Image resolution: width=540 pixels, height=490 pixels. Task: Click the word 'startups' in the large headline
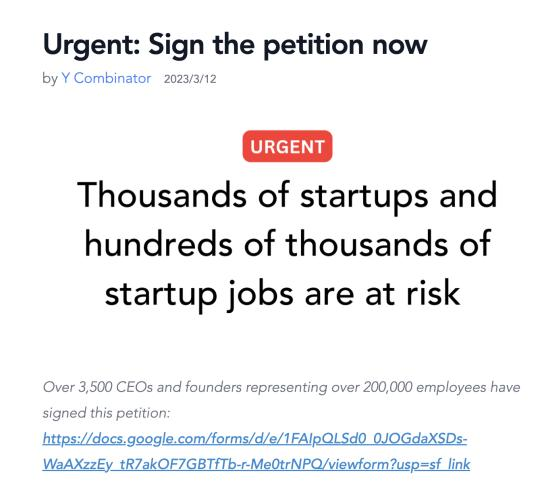364,197
